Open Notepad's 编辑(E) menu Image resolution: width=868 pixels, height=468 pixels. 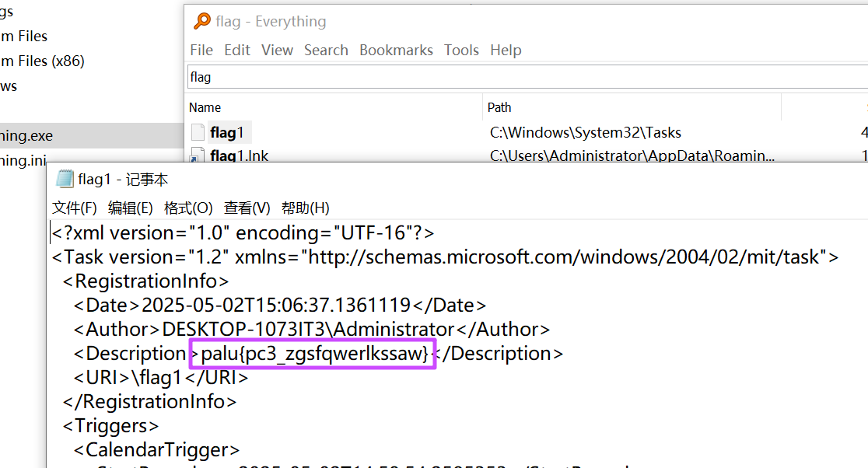[x=131, y=208]
